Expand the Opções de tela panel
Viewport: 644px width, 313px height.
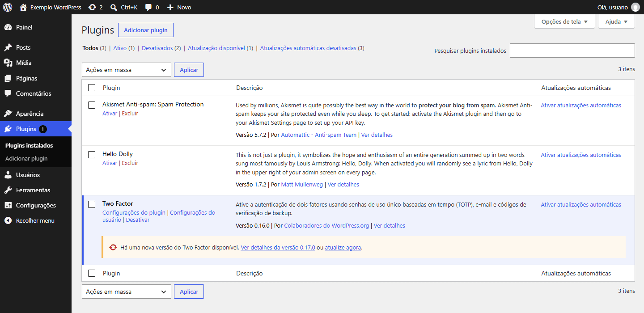(x=564, y=21)
